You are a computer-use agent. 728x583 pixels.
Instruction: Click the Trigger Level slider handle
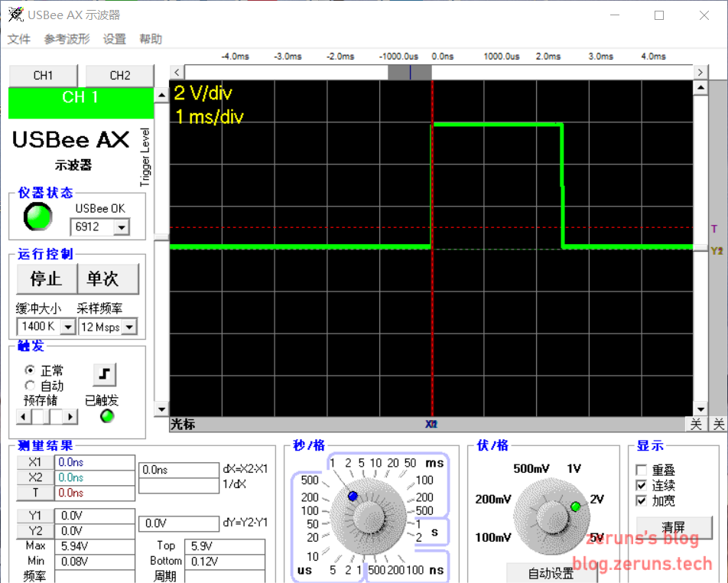[x=161, y=237]
